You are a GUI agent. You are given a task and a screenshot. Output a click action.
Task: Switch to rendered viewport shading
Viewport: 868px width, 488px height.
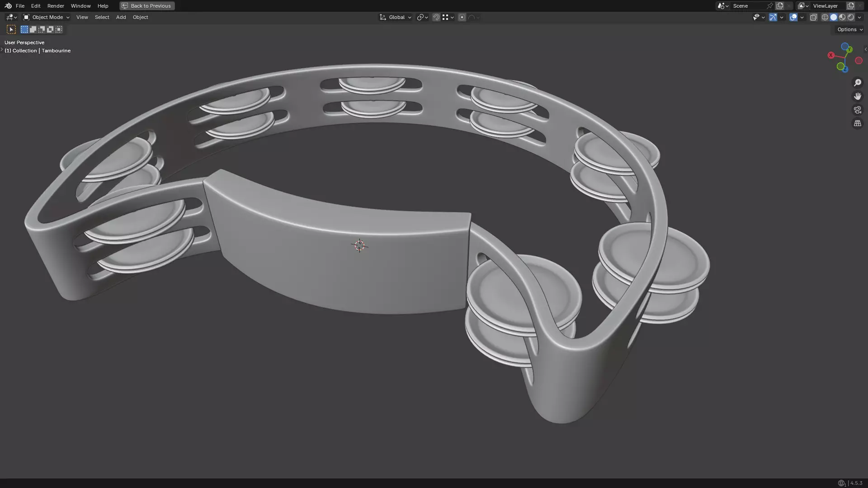point(851,17)
